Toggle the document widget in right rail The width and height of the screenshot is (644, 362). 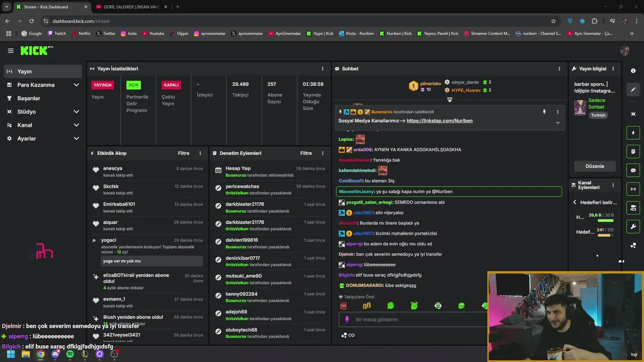[633, 151]
